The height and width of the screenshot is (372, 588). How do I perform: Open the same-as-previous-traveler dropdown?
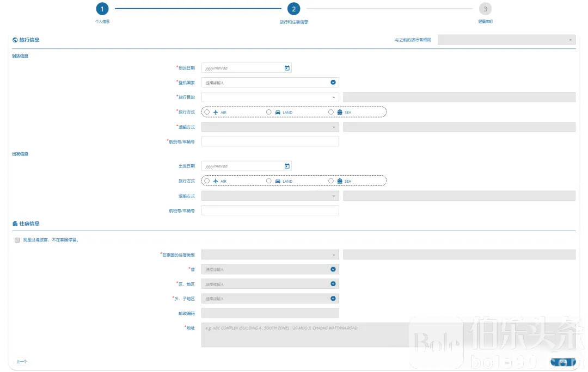506,40
